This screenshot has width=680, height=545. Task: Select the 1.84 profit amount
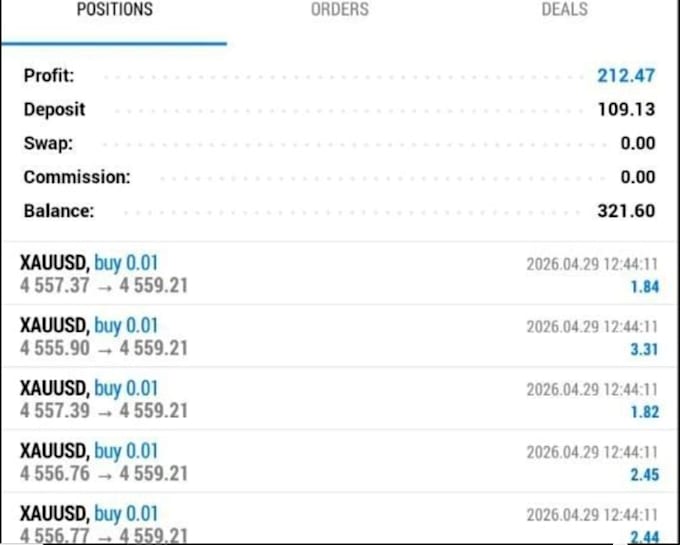point(644,287)
